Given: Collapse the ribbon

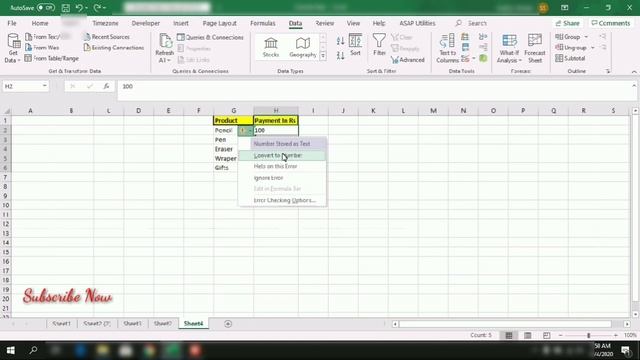Looking at the screenshot, I should coord(634,71).
